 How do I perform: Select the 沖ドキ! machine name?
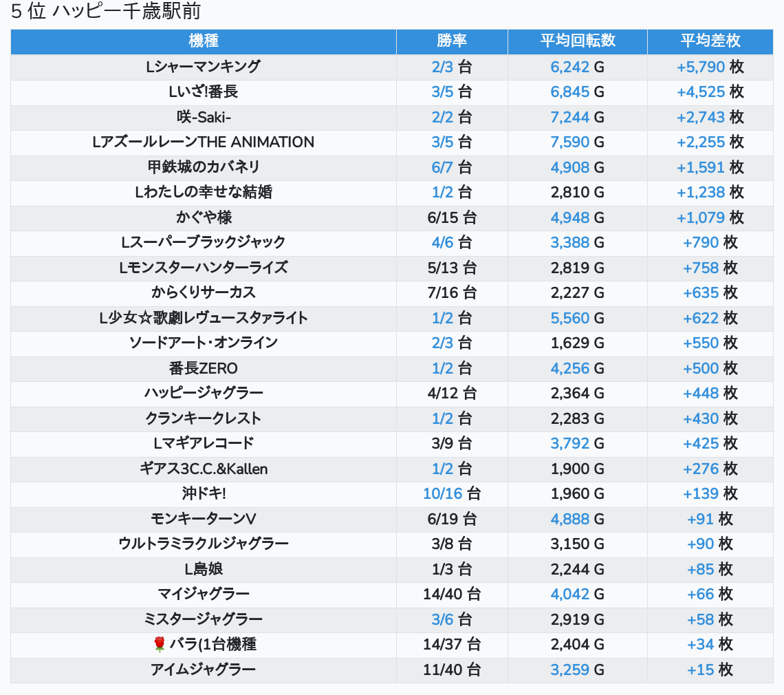pos(204,494)
